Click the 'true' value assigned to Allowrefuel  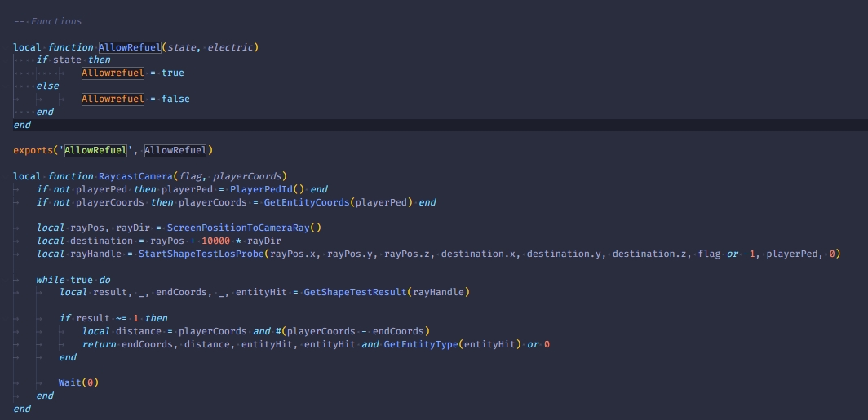(x=173, y=73)
